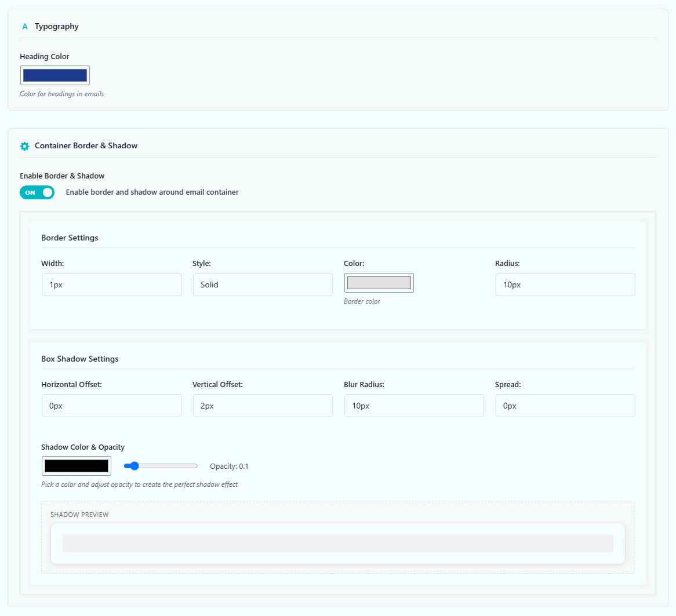Click the 'SHADOW PREVIEW' label
Viewport: 676px width, 616px height.
(x=79, y=515)
